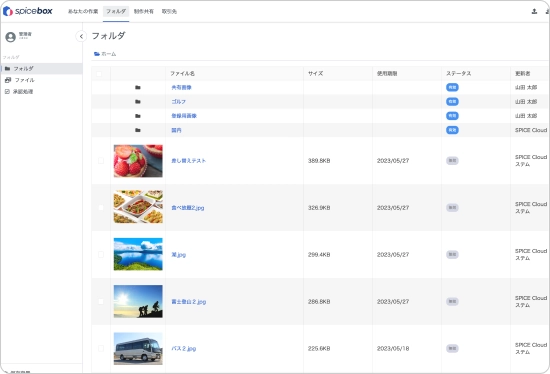
Task: Open the 食べ放題2.jpg file link
Action: pyautogui.click(x=188, y=208)
